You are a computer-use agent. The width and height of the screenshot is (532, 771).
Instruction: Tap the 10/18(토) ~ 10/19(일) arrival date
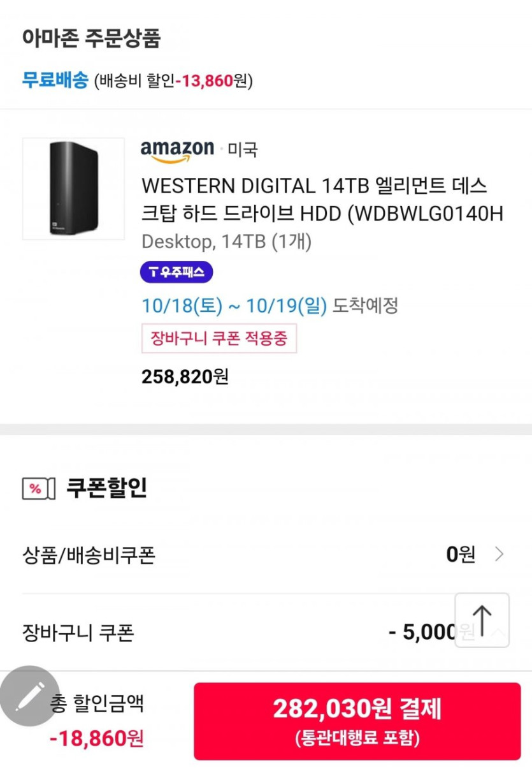(x=234, y=305)
